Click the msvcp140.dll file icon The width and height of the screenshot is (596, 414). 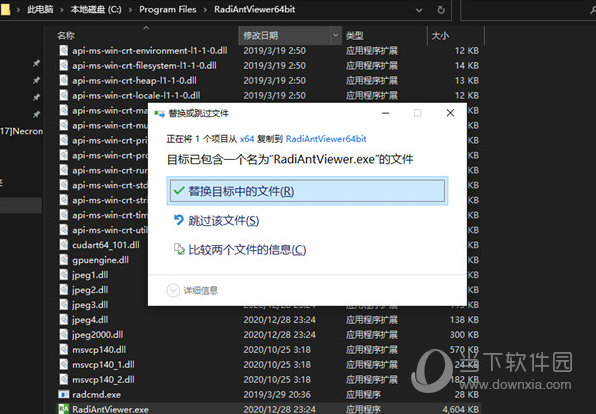63,349
